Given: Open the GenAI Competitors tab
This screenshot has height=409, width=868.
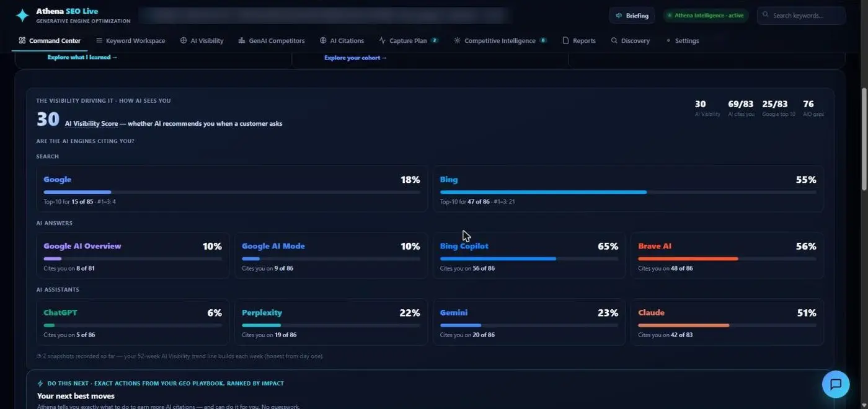Looking at the screenshot, I should tap(272, 41).
